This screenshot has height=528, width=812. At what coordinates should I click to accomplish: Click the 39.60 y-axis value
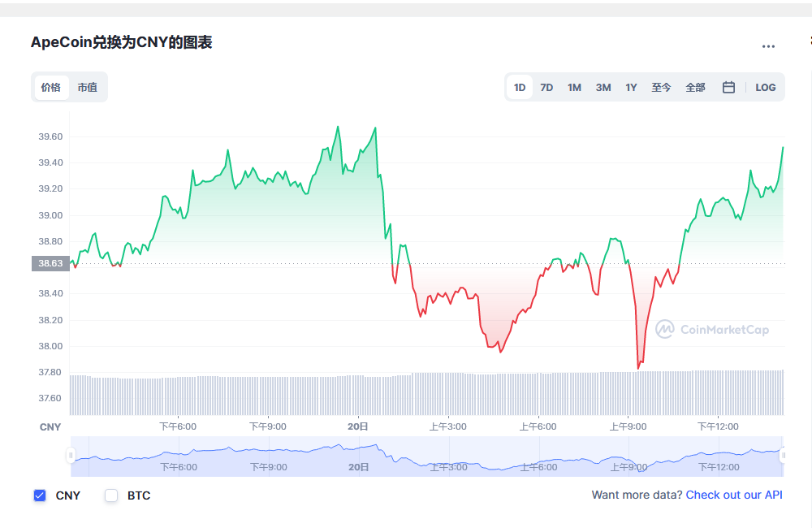(x=50, y=136)
